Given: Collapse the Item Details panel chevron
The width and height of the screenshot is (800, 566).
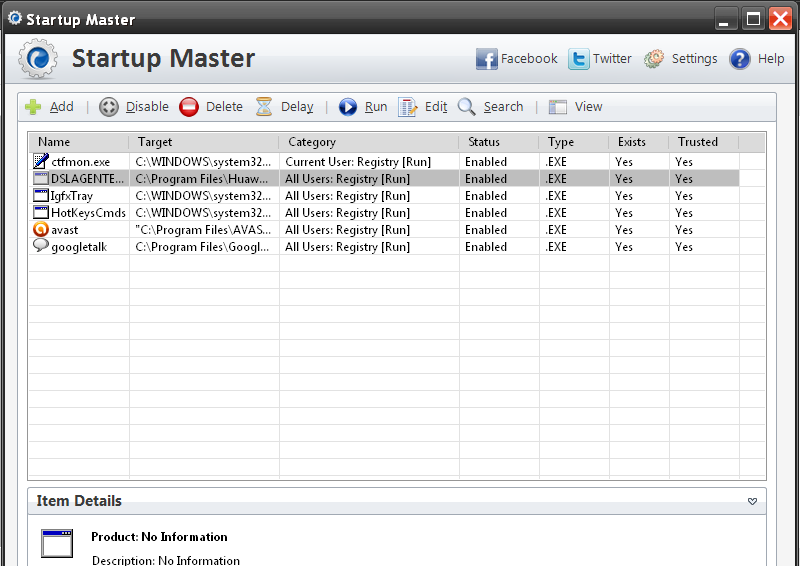Looking at the screenshot, I should pos(752,501).
